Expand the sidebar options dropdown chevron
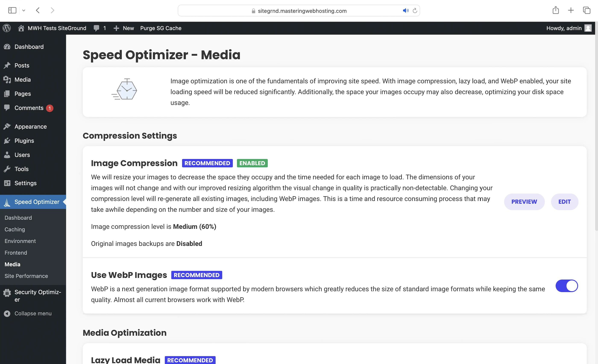 (23, 10)
